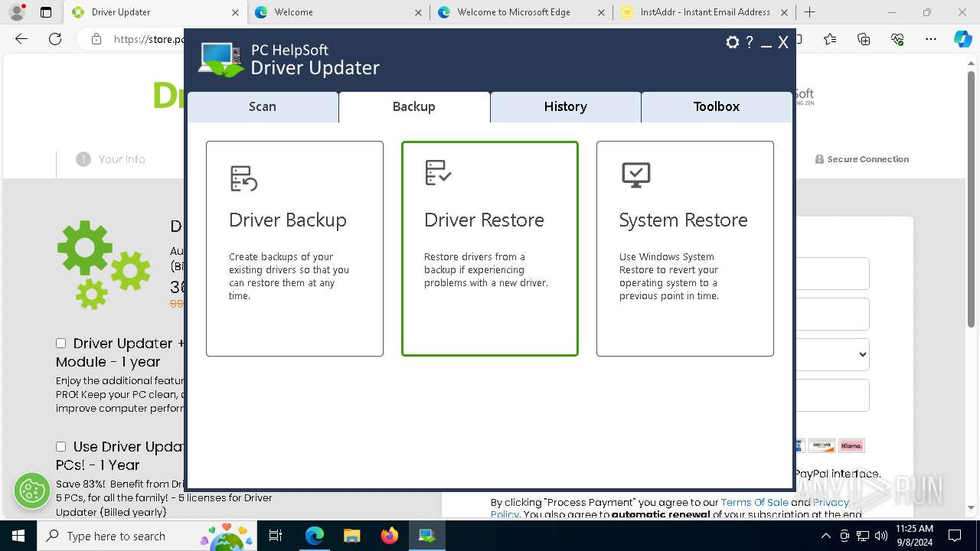
Task: Open the Edge profile icon
Action: coord(17,12)
